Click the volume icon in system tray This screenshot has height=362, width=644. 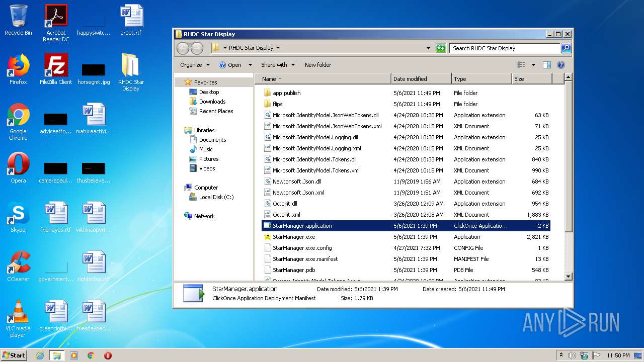coord(572,355)
